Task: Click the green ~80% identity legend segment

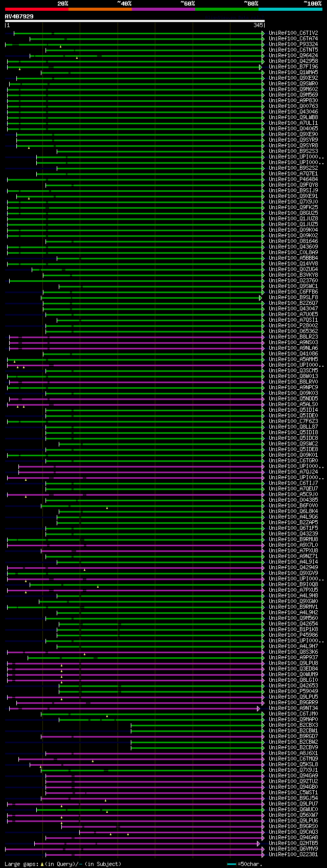Action: click(226, 9)
